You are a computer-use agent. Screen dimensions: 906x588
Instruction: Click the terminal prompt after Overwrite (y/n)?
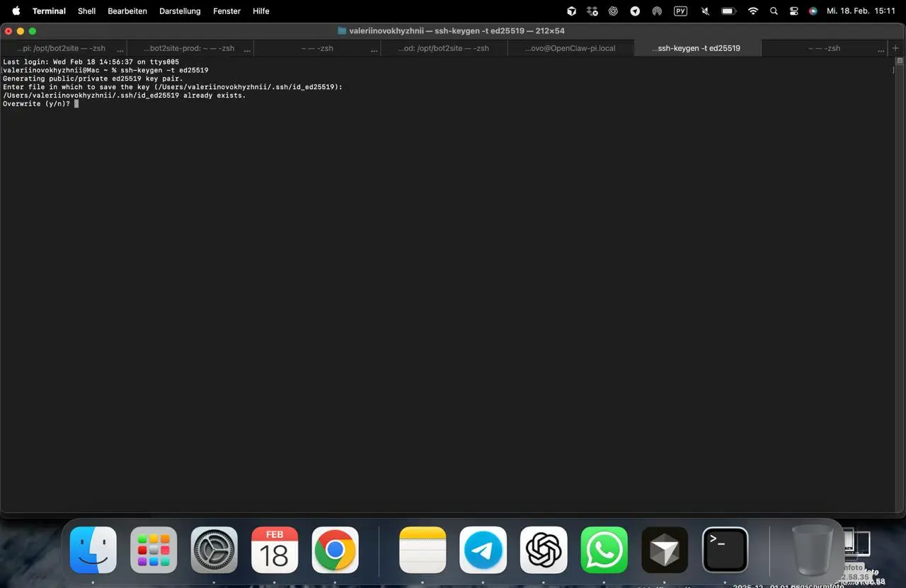click(76, 104)
